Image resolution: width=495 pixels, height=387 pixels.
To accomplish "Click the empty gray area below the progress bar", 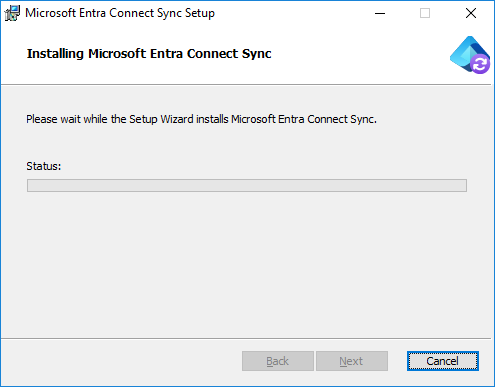I will (247, 263).
